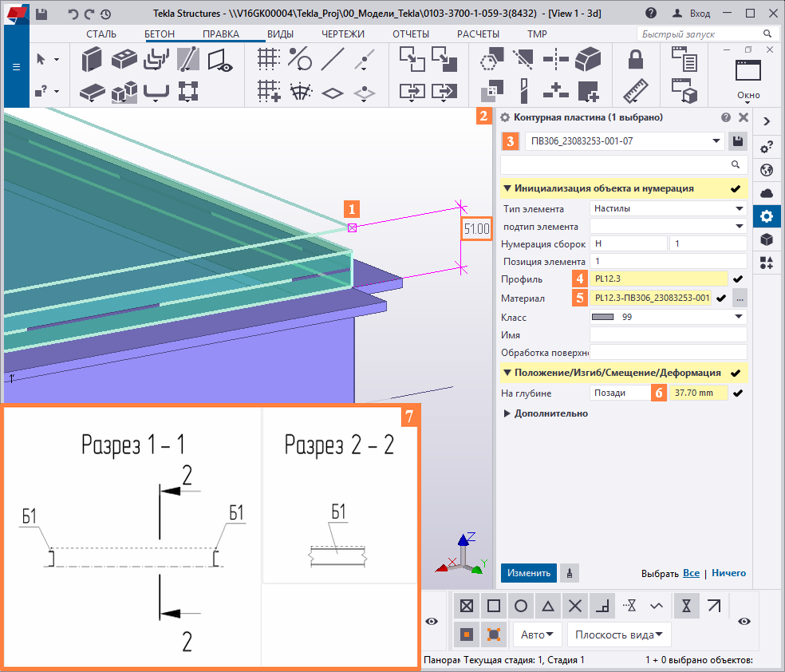Click the Имя input field
Viewport: 785px width, 672px height.
pyautogui.click(x=668, y=334)
